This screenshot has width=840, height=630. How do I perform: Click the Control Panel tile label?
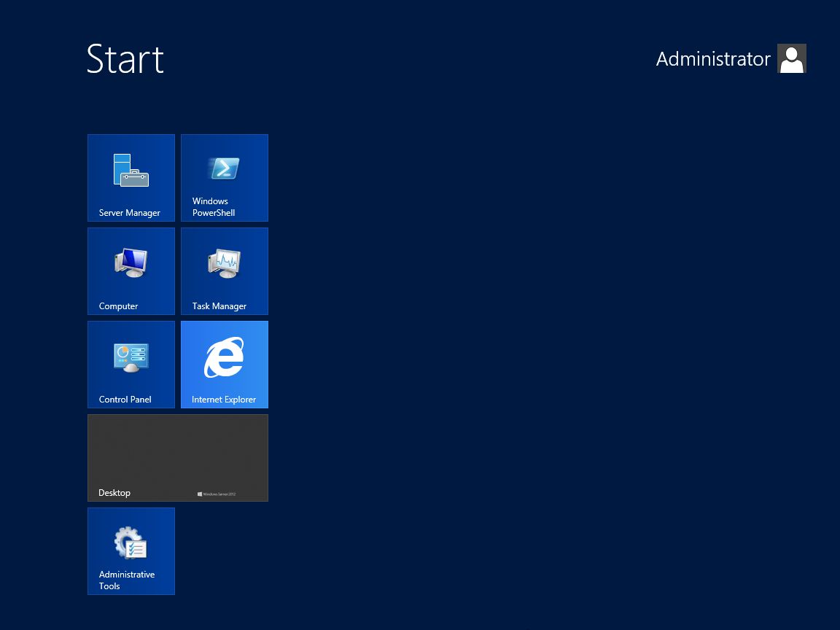125,399
